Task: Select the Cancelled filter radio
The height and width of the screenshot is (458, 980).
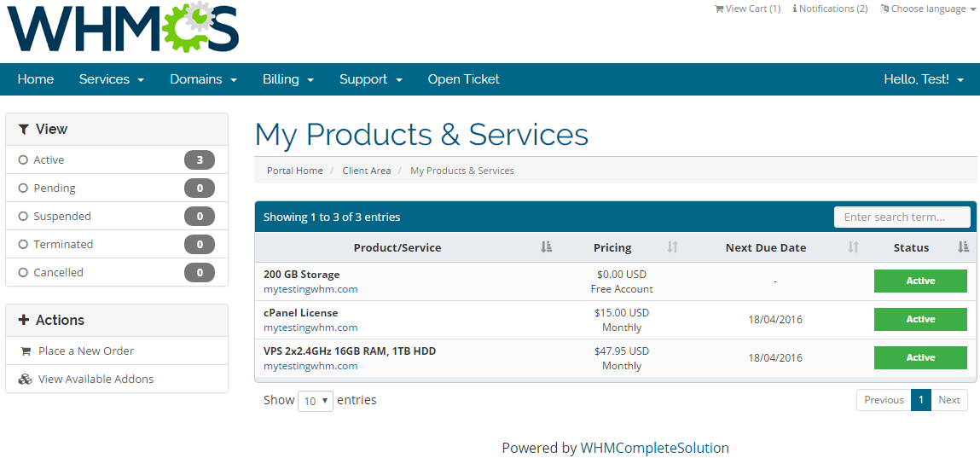Action: click(x=23, y=272)
